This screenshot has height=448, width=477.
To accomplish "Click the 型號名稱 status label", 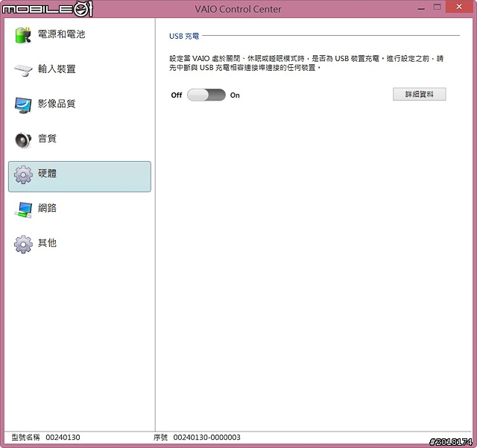I will (x=26, y=438).
